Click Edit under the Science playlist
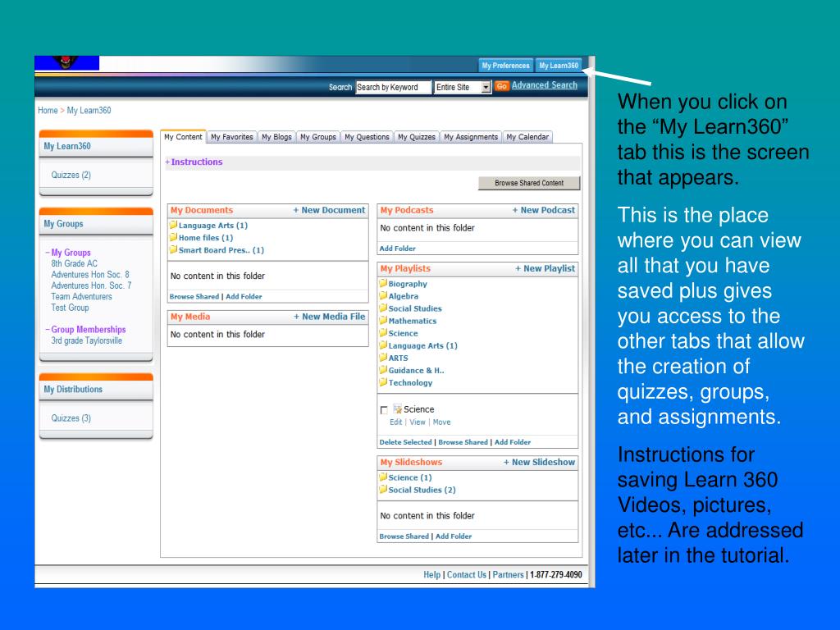The width and height of the screenshot is (840, 630). (396, 422)
